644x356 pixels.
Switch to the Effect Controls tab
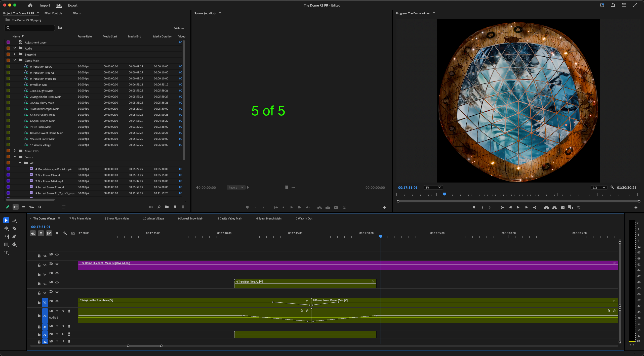click(53, 13)
